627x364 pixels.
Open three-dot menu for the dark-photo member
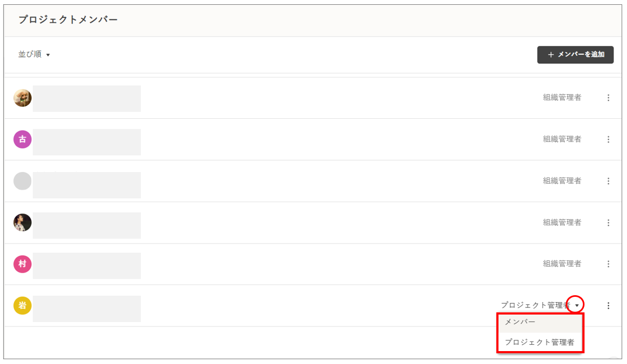608,223
